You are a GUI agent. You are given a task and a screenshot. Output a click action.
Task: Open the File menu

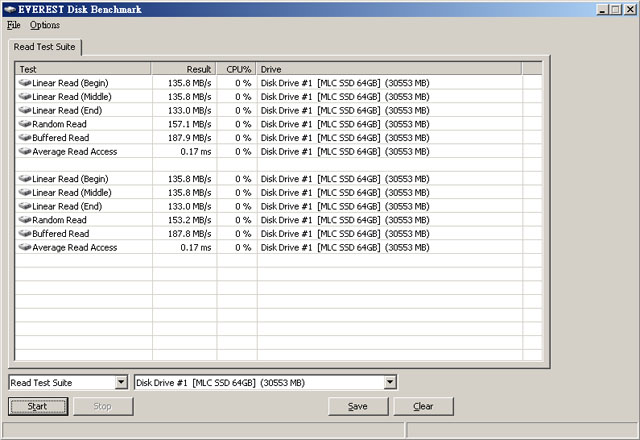(x=13, y=25)
